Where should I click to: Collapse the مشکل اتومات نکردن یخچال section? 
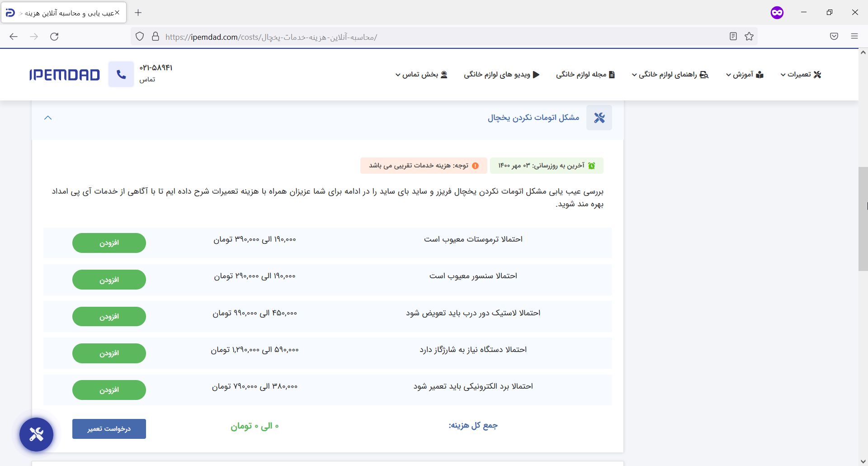(x=48, y=118)
